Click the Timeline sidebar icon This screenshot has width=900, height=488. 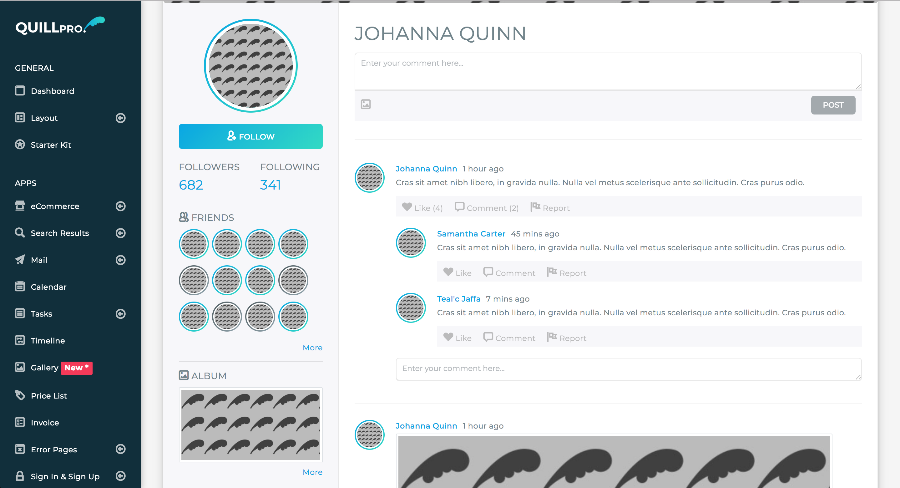[x=20, y=340]
